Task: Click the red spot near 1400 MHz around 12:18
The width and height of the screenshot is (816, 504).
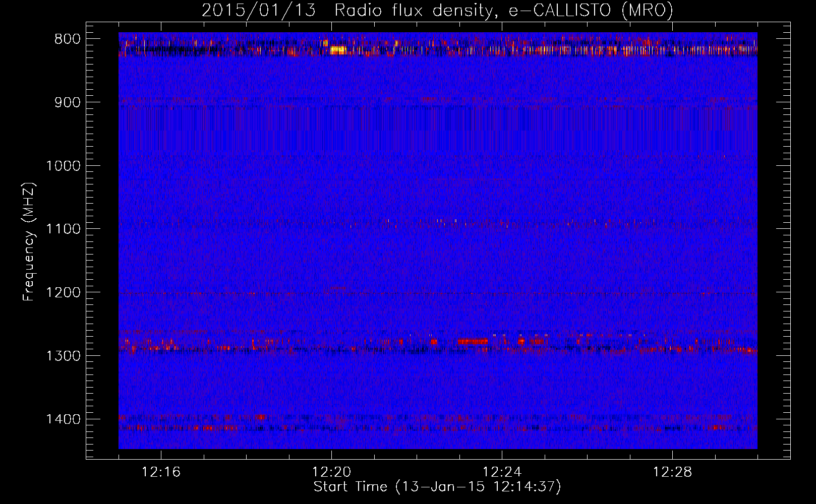Action: (x=260, y=417)
